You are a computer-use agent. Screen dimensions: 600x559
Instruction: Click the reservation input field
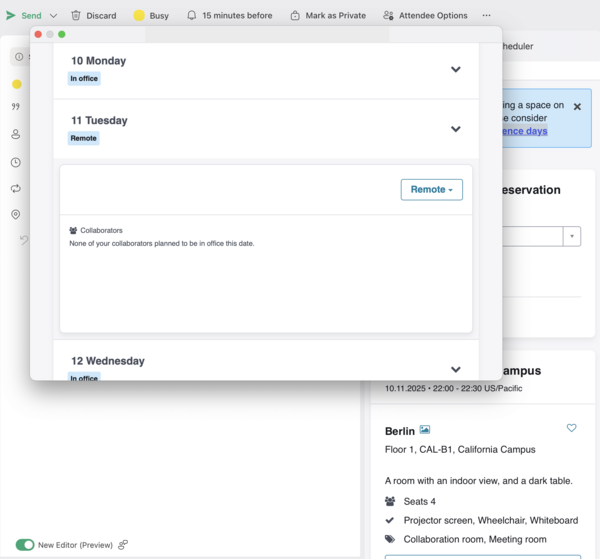532,236
